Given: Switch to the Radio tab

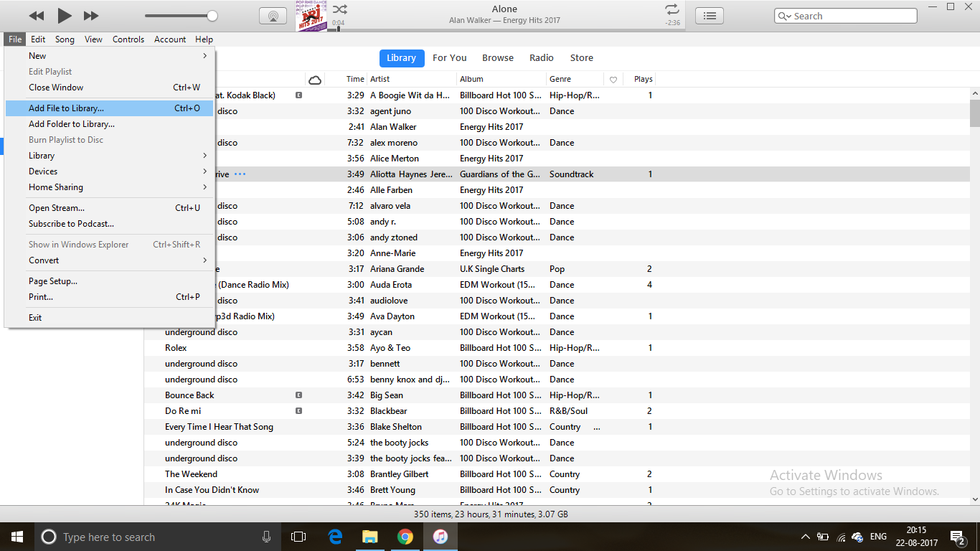Looking at the screenshot, I should 542,58.
